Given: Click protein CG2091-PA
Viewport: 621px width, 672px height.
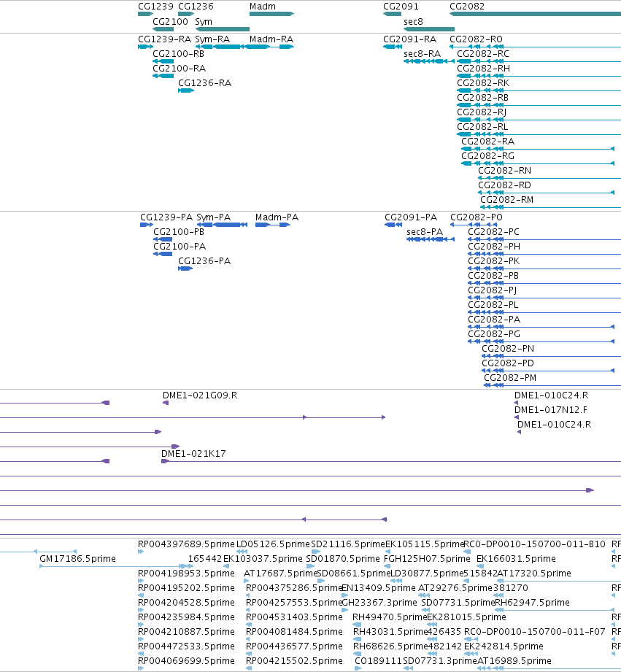Looking at the screenshot, I should tap(411, 217).
